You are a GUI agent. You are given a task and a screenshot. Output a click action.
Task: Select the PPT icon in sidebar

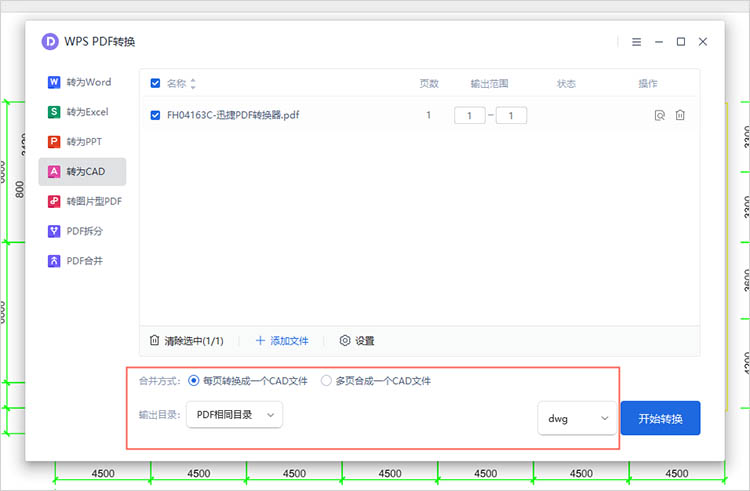(54, 142)
